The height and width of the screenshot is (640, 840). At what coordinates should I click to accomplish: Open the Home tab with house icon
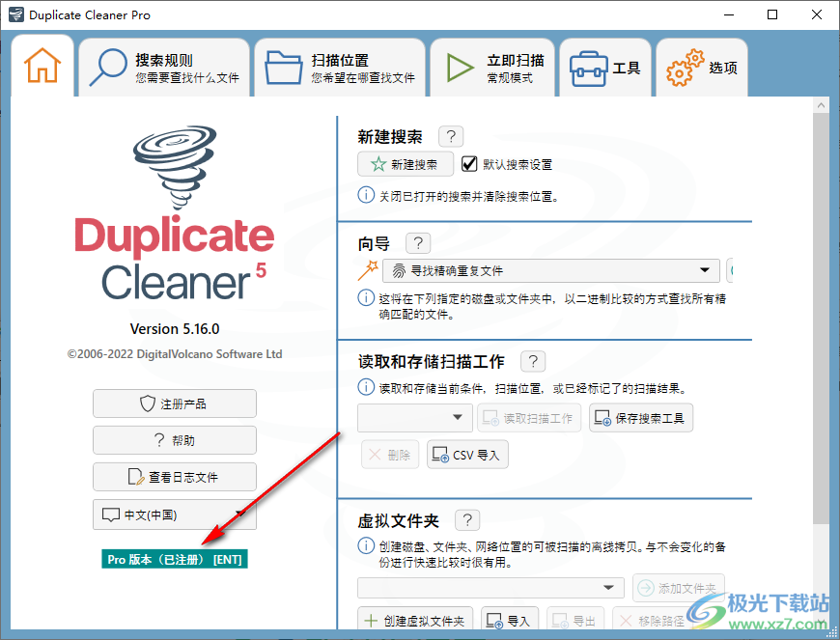point(42,67)
